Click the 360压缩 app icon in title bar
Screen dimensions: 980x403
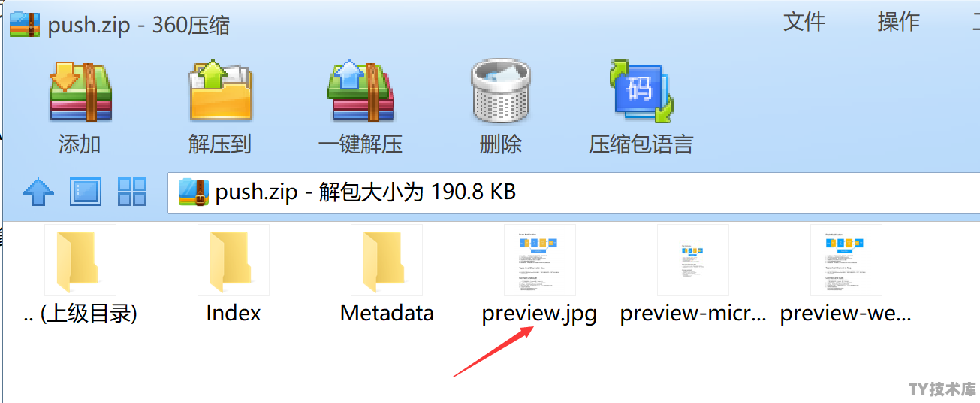(x=25, y=23)
